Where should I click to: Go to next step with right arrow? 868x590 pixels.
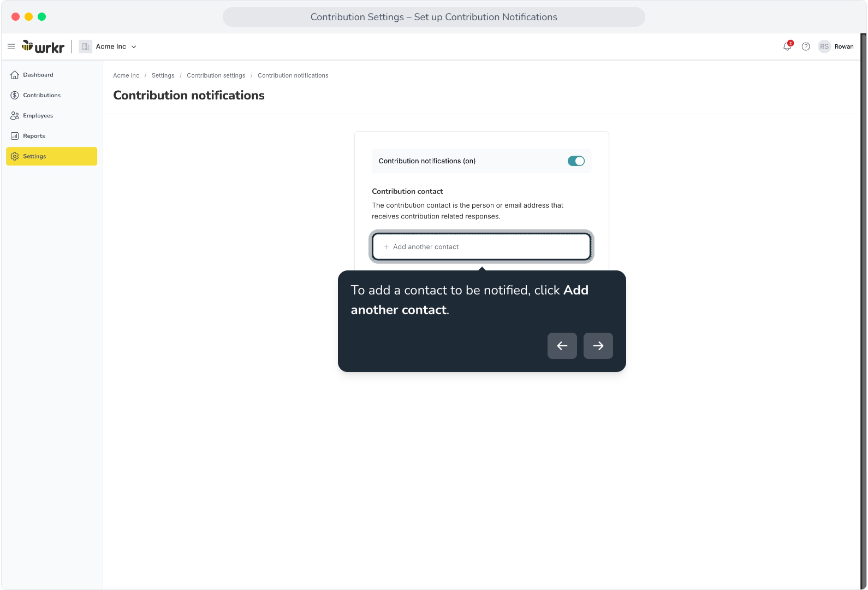(x=598, y=346)
